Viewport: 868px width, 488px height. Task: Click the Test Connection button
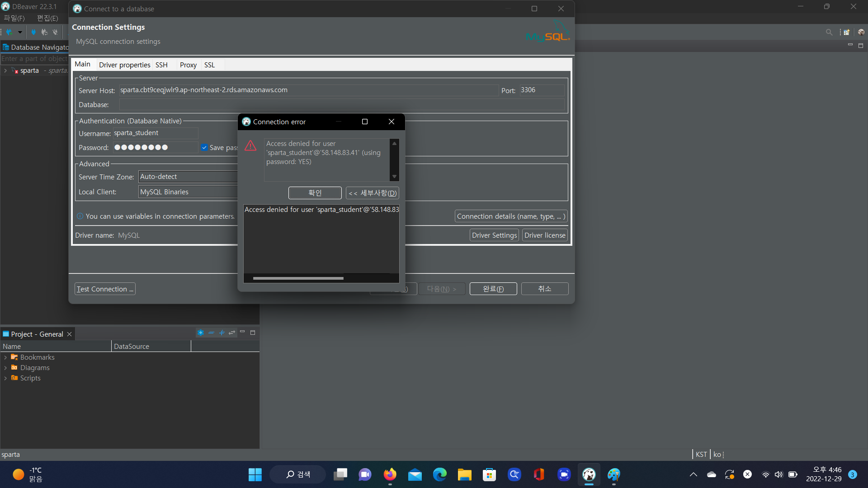pos(105,289)
